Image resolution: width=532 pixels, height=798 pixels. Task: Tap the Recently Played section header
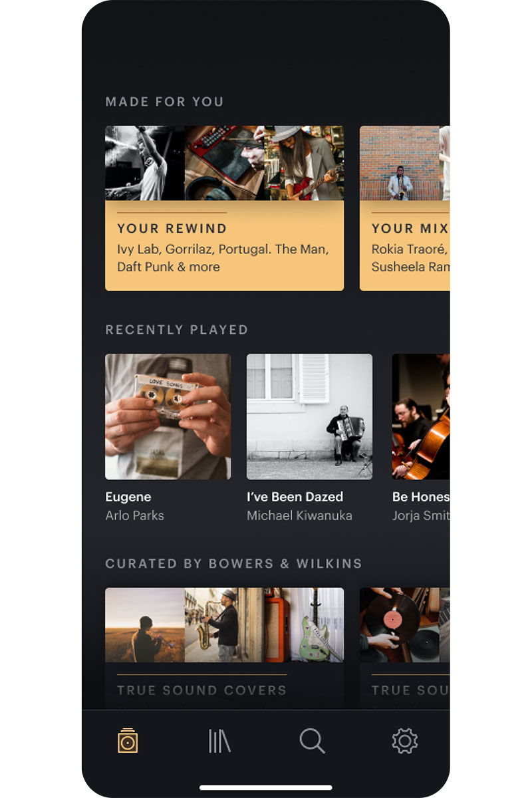pos(176,330)
